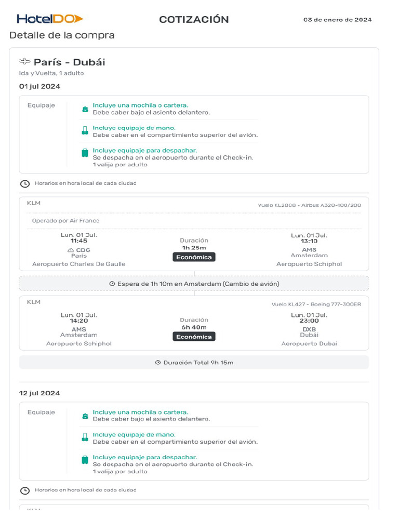Click the 'Espera de 1h 10m en Amsterdam' bar
Screen dimensions: 399x532
coord(194,284)
